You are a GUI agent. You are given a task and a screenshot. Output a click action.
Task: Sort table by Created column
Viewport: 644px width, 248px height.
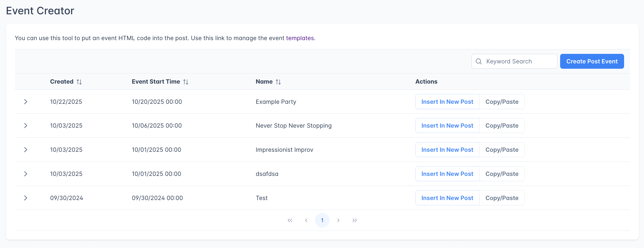pyautogui.click(x=79, y=82)
